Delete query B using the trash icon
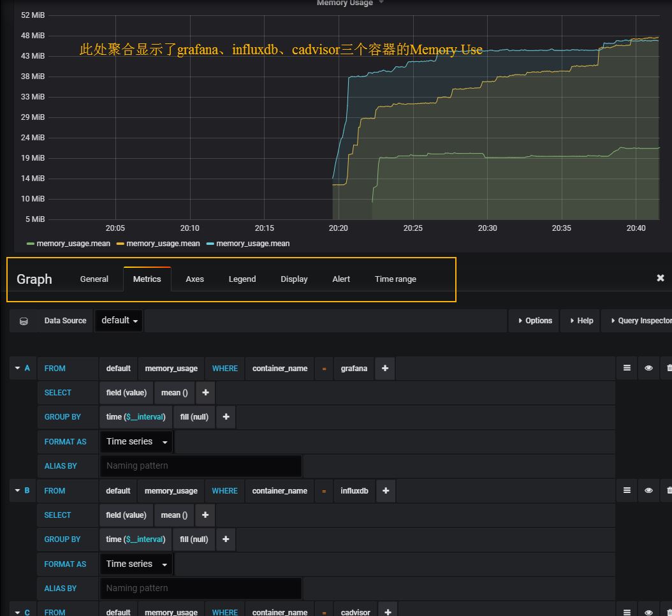Viewport: 672px width, 616px height. [669, 490]
